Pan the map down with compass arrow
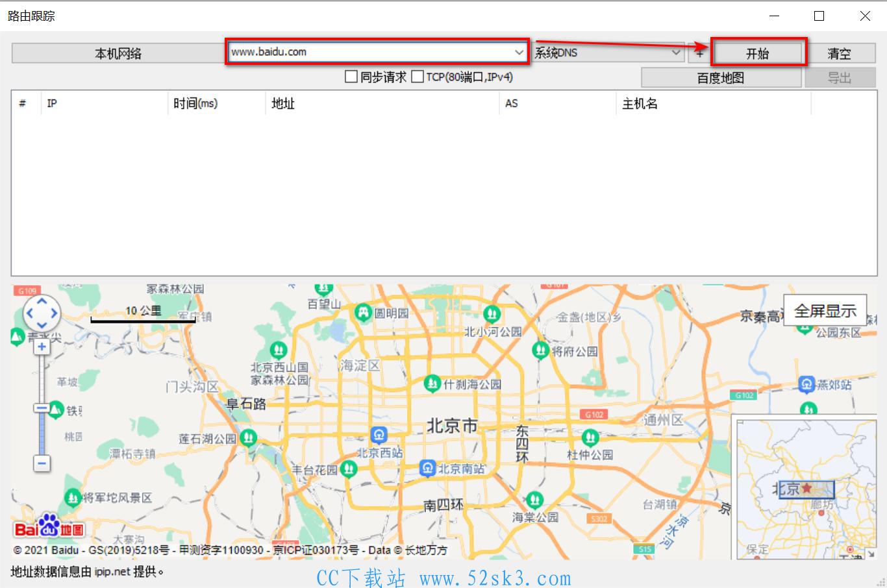Screen dimensions: 887x588 [42, 326]
